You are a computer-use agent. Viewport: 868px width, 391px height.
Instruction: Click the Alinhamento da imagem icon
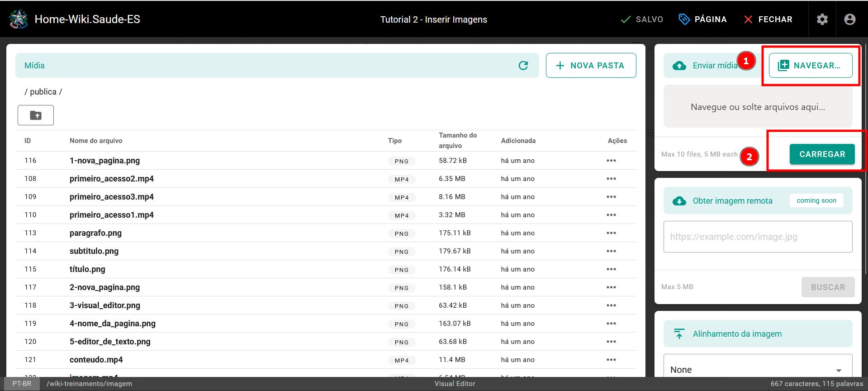click(x=679, y=334)
